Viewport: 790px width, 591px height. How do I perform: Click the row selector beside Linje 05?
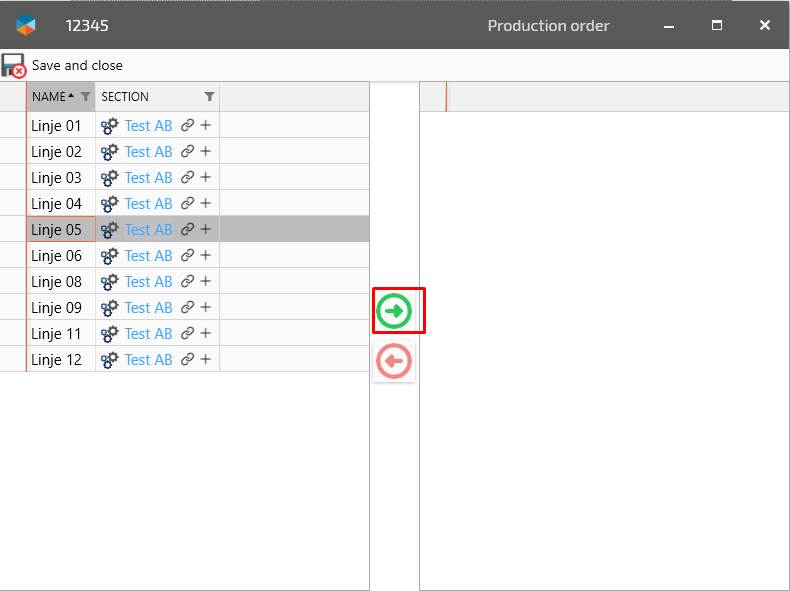[x=12, y=230]
